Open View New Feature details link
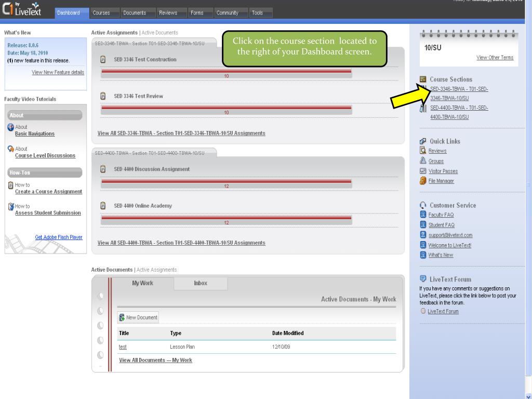The height and width of the screenshot is (399, 532). [58, 72]
